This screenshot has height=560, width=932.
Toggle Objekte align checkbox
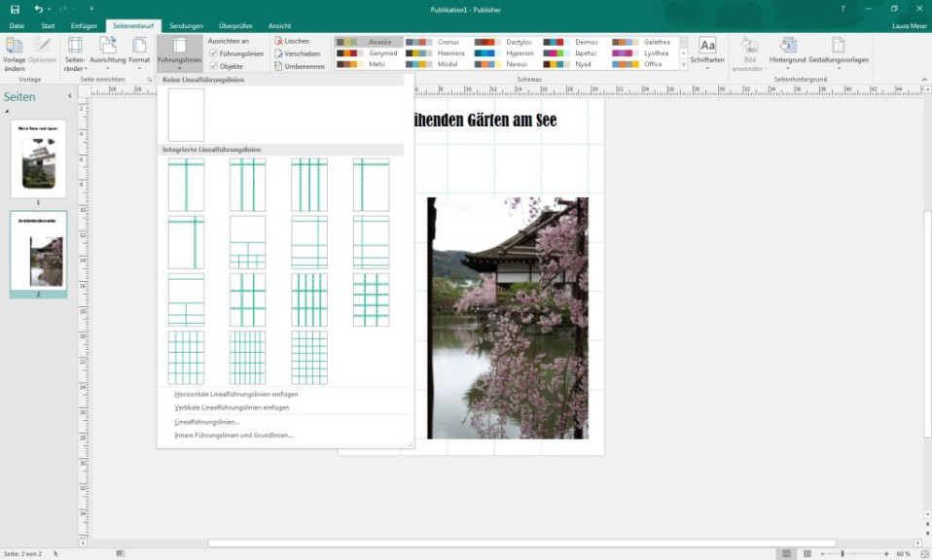(x=213, y=66)
